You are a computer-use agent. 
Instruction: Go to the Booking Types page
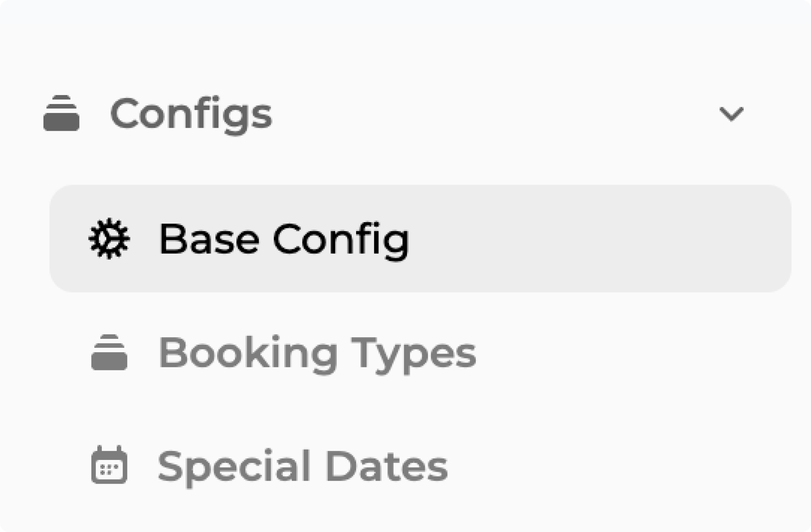[317, 352]
